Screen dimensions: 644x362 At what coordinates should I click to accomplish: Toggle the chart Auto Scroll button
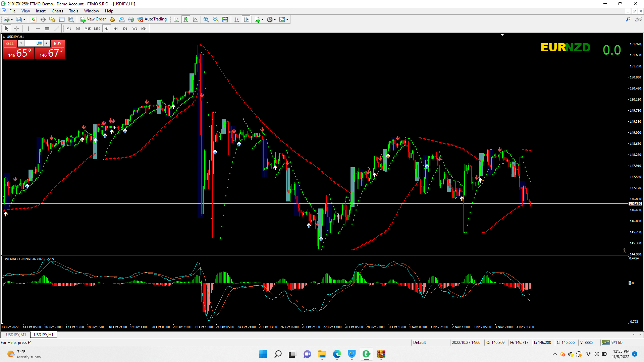237,19
